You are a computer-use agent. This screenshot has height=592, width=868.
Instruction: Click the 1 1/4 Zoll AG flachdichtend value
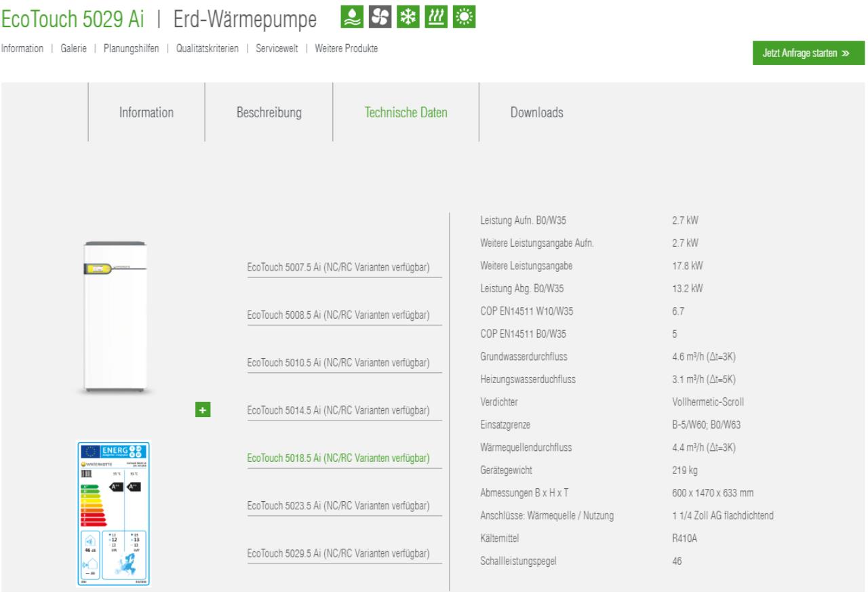click(722, 515)
